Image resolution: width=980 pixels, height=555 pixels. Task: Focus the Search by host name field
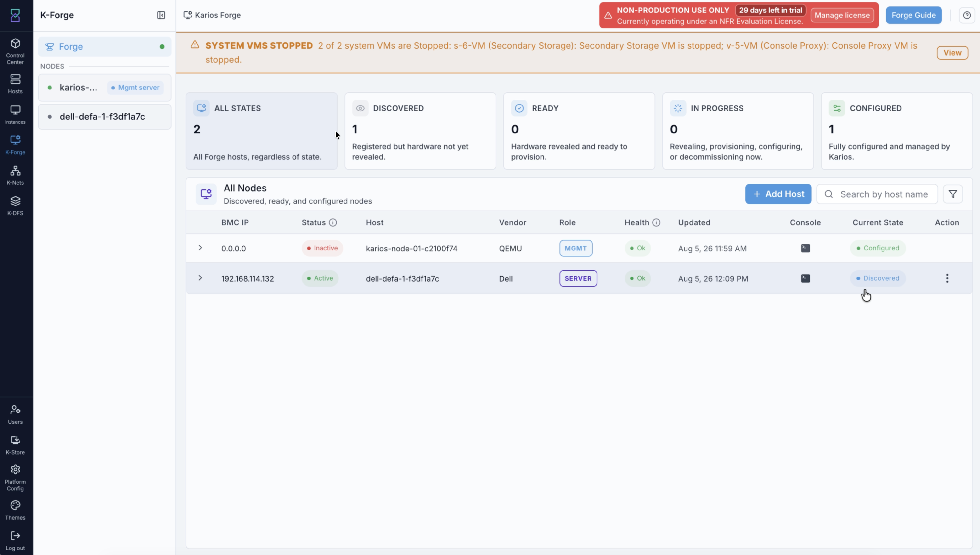point(877,194)
